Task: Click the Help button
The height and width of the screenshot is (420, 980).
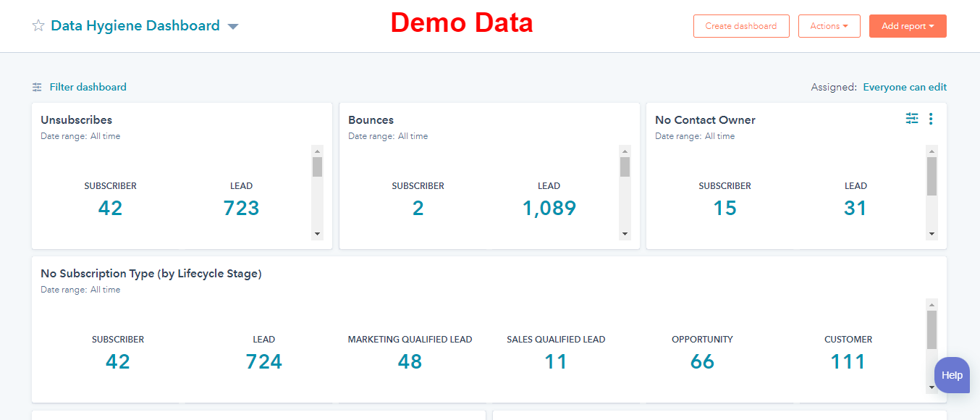Action: pyautogui.click(x=952, y=375)
